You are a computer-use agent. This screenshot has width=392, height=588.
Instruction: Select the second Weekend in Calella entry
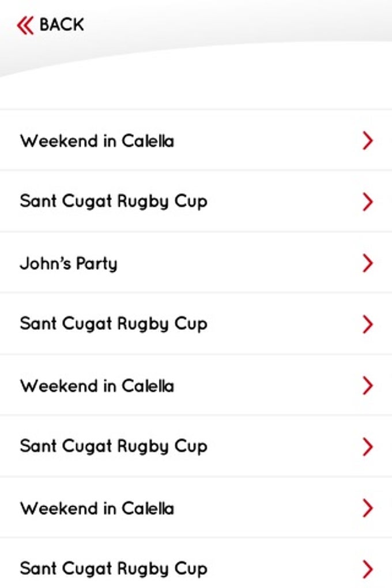point(97,386)
